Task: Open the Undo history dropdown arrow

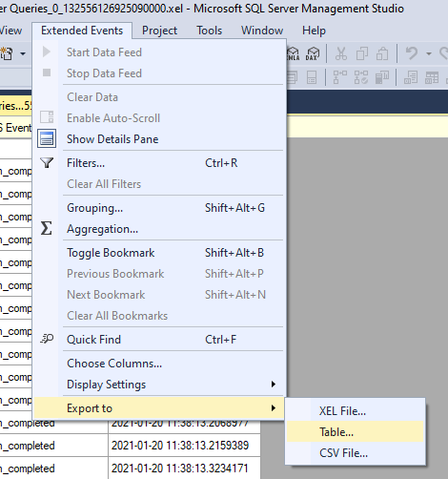Action: (x=429, y=53)
